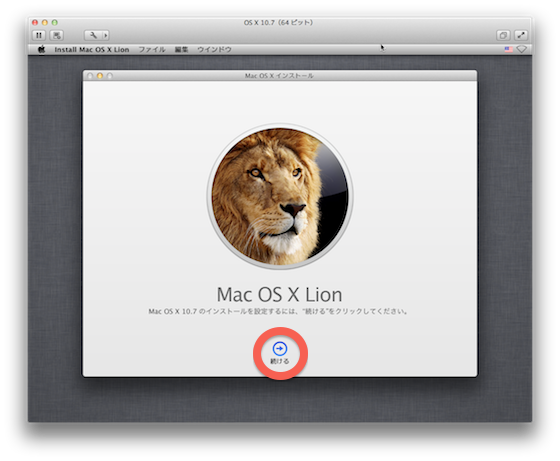The image size is (560, 461).
Task: Minimize the OS X 10.7 virtual machine window
Action: pyautogui.click(x=45, y=22)
